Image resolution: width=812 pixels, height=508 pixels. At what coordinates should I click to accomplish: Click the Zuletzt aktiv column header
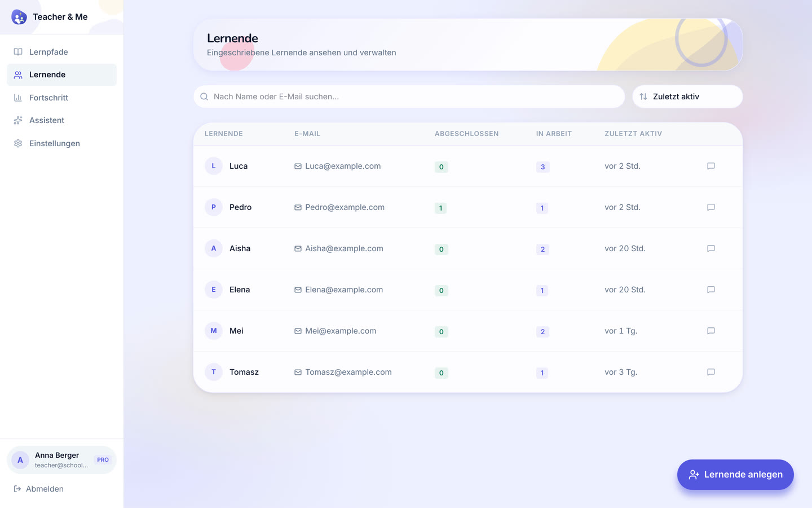click(x=633, y=134)
